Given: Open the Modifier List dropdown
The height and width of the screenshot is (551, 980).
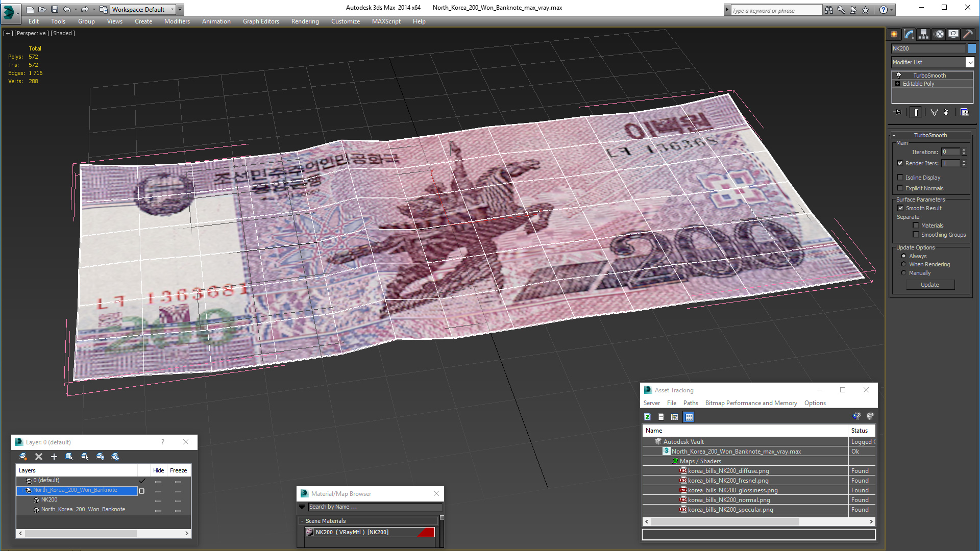Looking at the screenshot, I should (970, 62).
